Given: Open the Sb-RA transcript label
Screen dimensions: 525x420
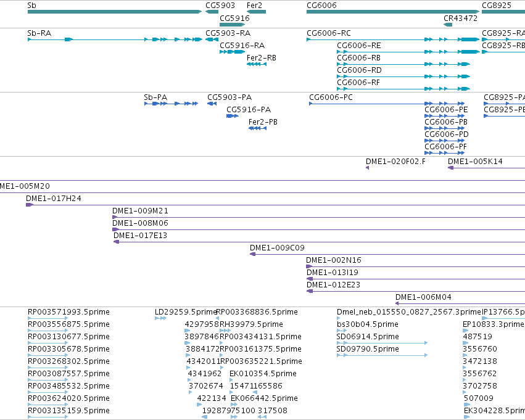Looking at the screenshot, I should tap(39, 33).
